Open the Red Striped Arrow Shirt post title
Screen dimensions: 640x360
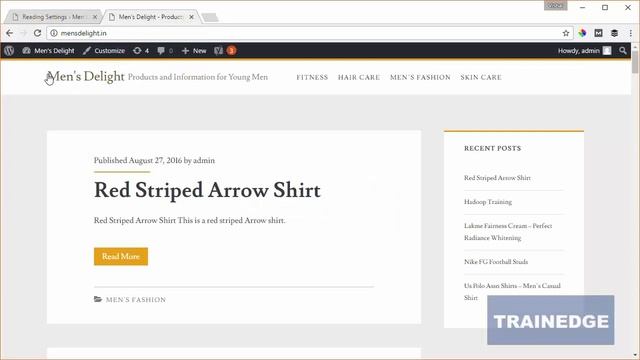[207, 190]
